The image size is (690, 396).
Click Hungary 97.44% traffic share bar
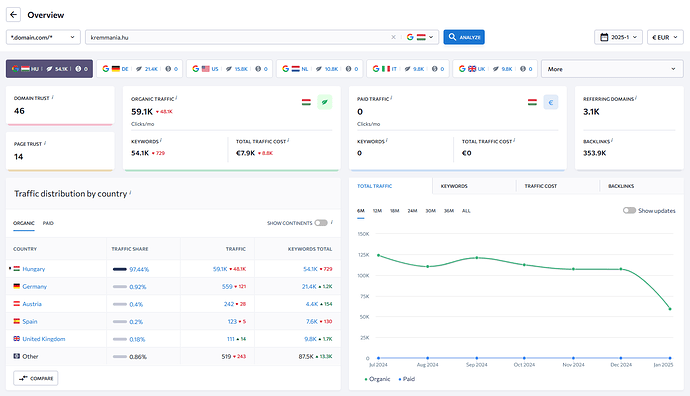click(x=120, y=269)
